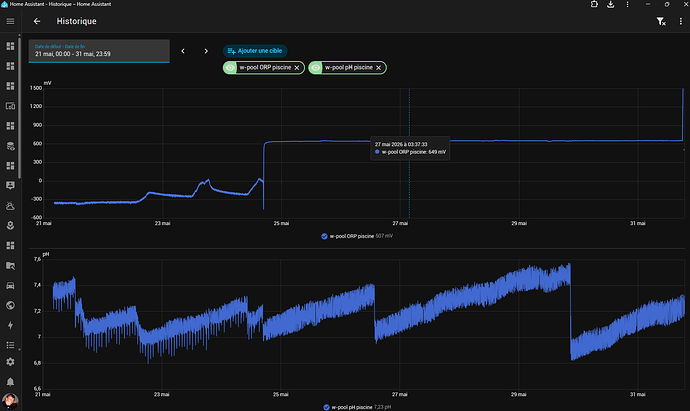
Task: Open the flower garden sidebar icon
Action: pos(10,225)
